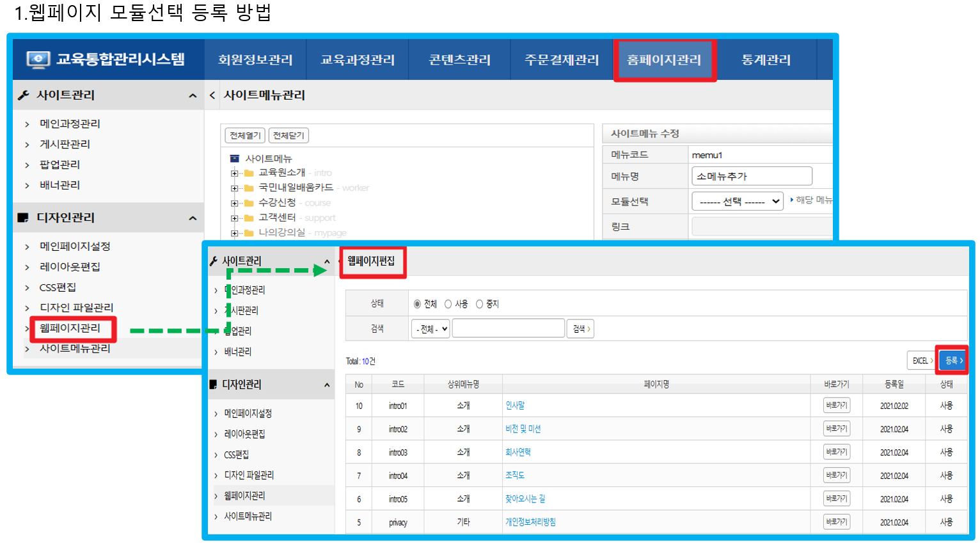Image resolution: width=980 pixels, height=544 pixels.
Task: Click the 수강신청 folder icon
Action: click(249, 203)
